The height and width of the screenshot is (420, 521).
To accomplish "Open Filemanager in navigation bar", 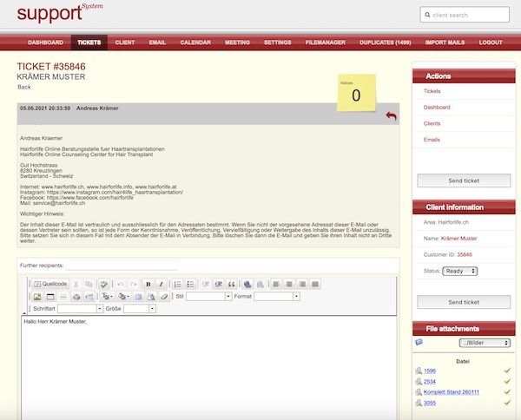I will (326, 43).
